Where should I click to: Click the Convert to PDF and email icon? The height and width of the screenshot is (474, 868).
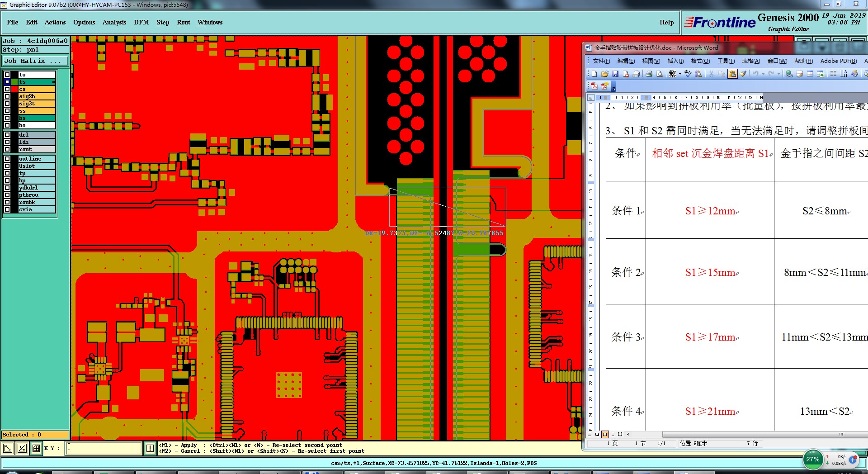[605, 86]
